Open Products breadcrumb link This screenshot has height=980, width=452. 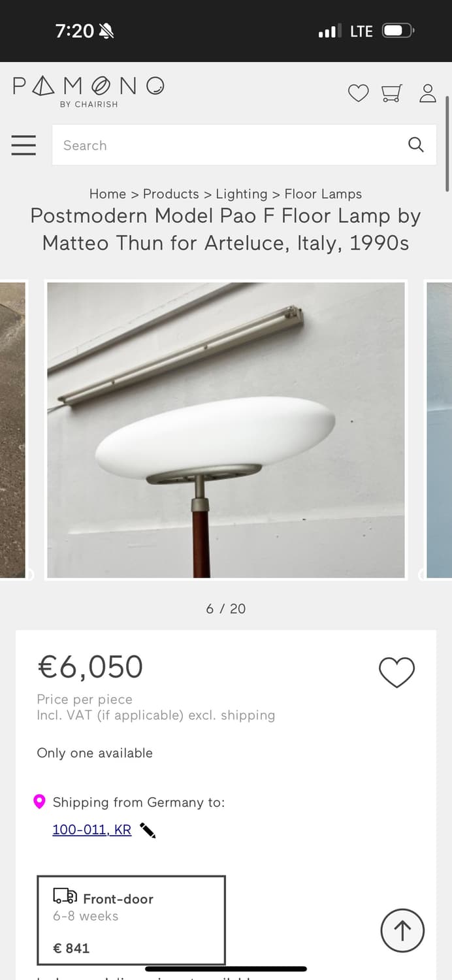[x=171, y=194]
